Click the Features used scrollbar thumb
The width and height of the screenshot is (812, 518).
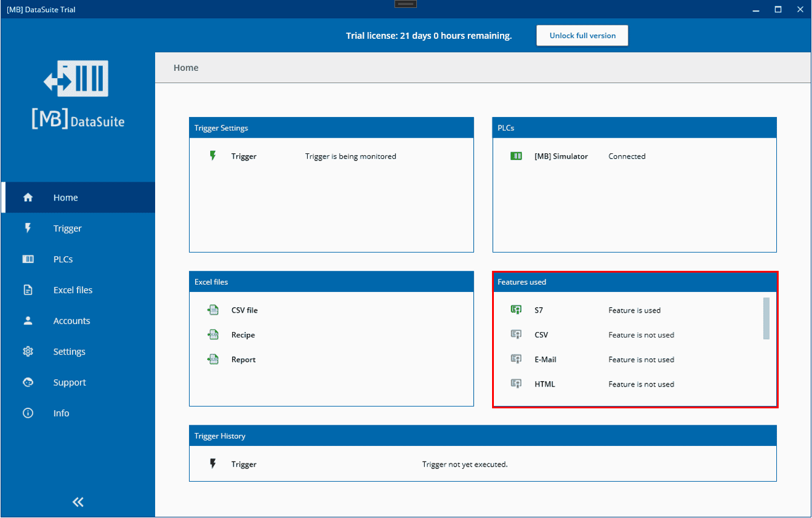click(766, 318)
